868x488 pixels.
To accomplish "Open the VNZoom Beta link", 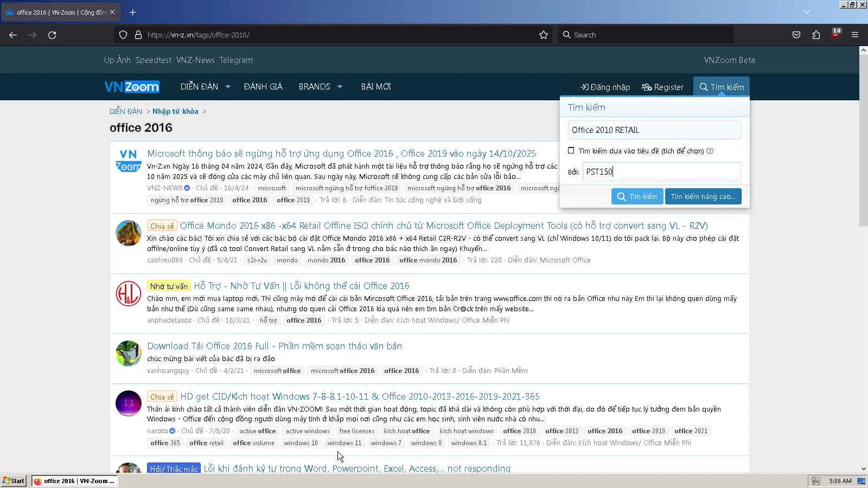I will pos(729,60).
